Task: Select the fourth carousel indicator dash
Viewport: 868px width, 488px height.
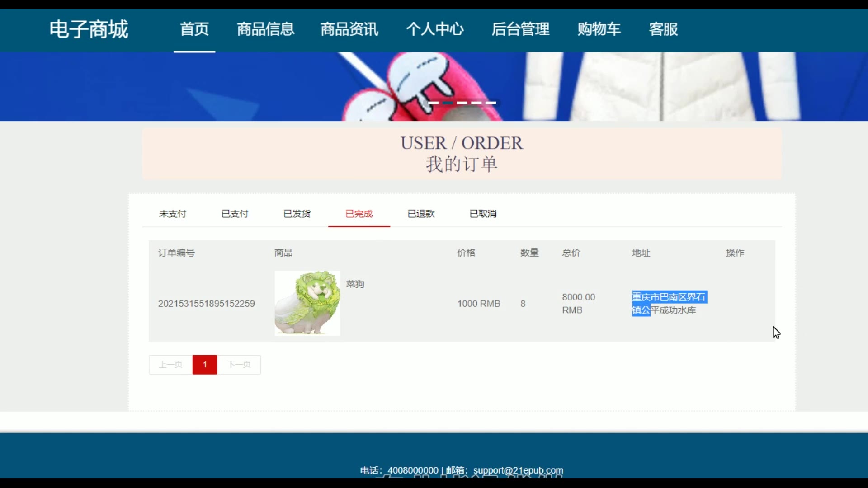Action: coord(476,103)
